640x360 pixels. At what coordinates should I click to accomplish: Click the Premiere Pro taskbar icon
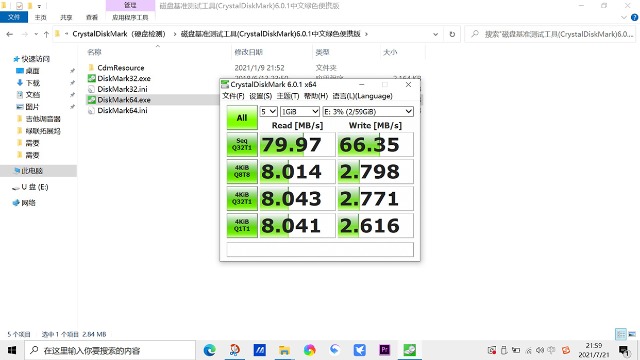(x=384, y=350)
